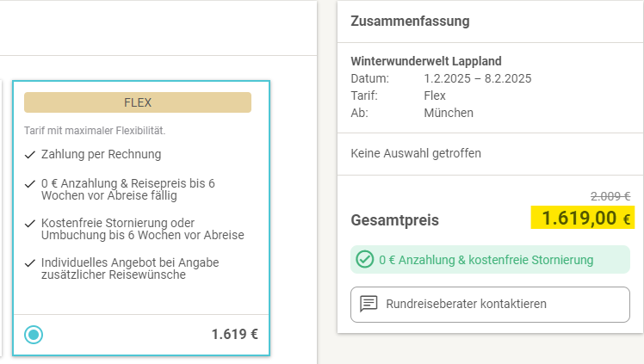
Task: Click the "Zusammenfassung" panel heading
Action: 397,22
